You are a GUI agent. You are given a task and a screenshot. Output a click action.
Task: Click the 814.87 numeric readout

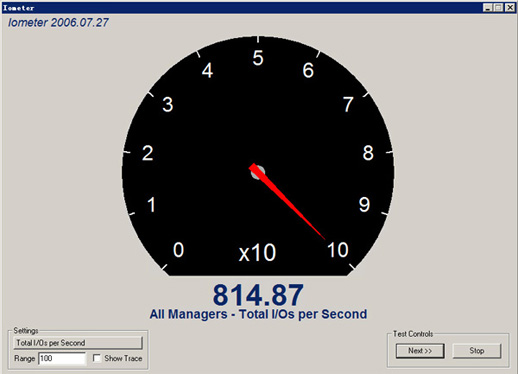[258, 295]
